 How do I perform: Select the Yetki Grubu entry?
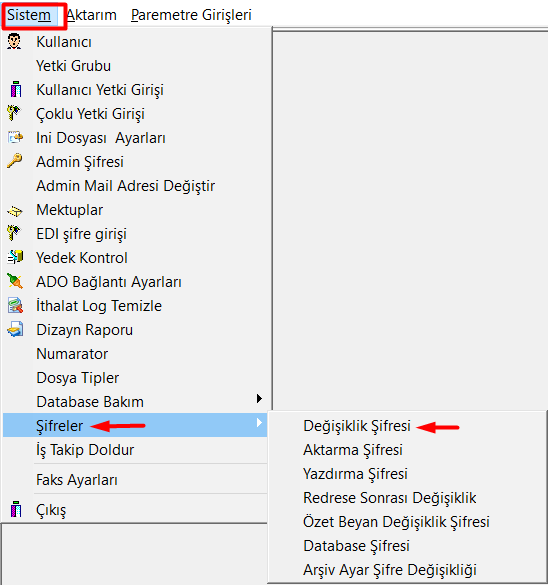click(x=73, y=66)
